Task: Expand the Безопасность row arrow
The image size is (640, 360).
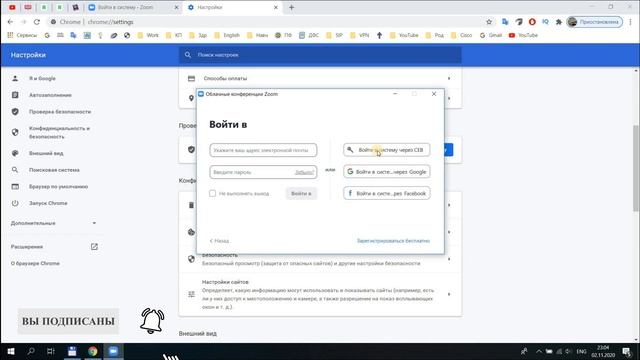Action: tap(449, 259)
